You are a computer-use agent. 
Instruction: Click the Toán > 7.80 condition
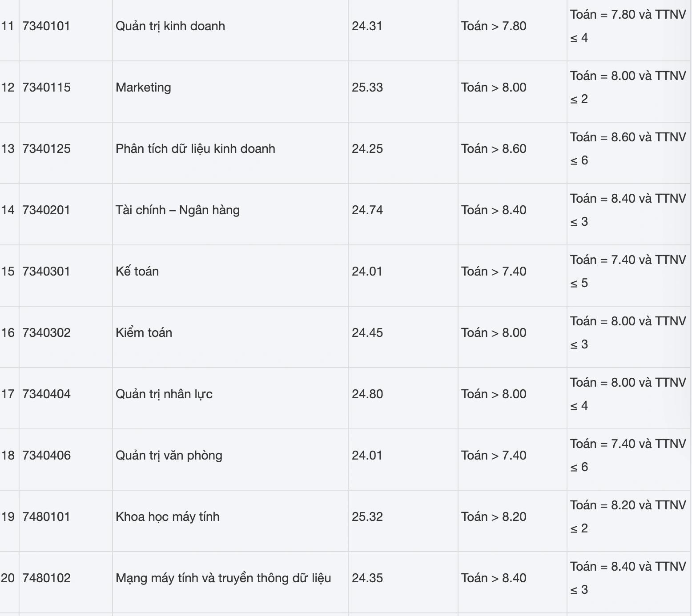pyautogui.click(x=494, y=26)
